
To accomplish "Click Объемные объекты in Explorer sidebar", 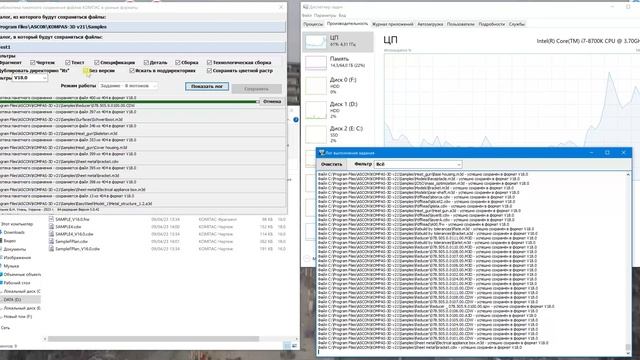I will [22, 274].
